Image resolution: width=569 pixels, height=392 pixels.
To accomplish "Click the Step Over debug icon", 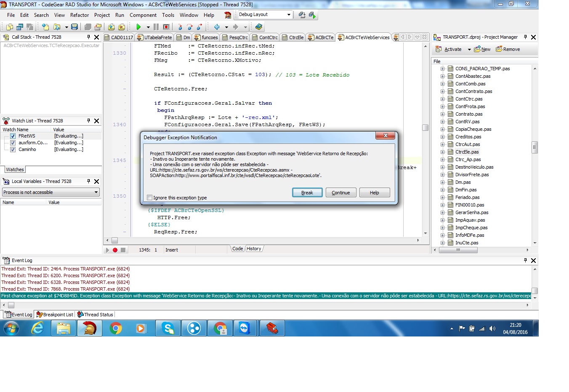I will [189, 27].
